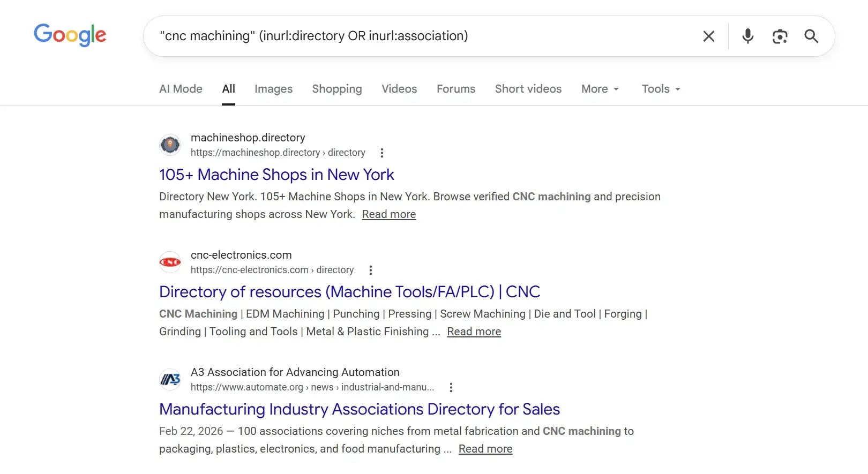Select the All results tab
868x474 pixels.
[229, 89]
